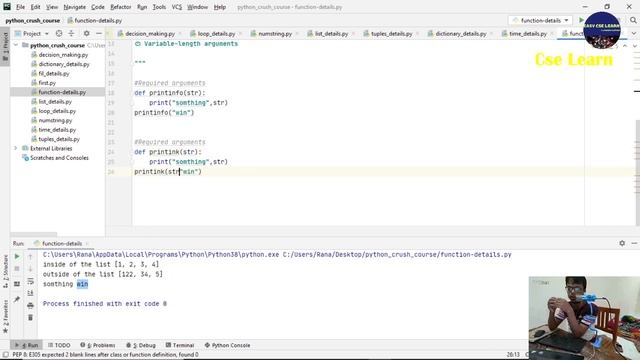Rerun program with green play icon
Screen dimensions: 640x360
[x=17, y=256]
